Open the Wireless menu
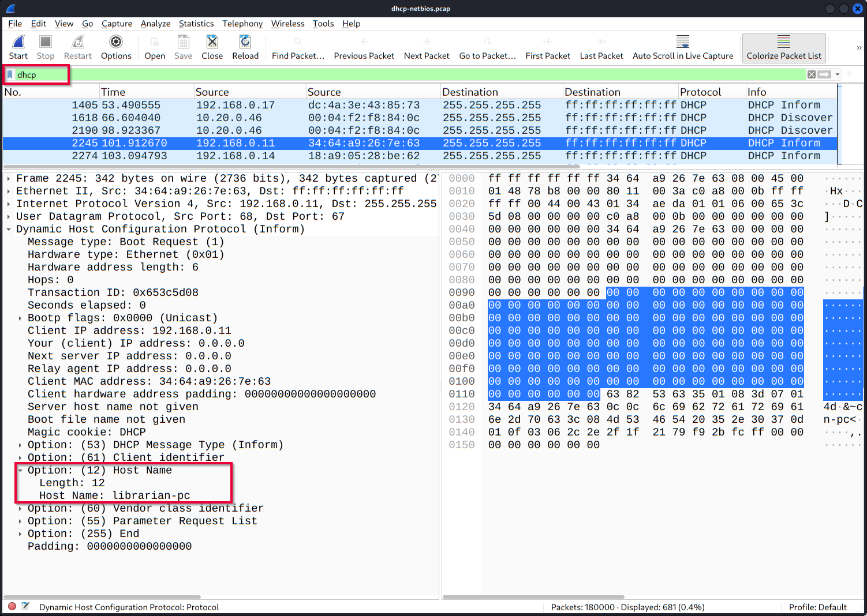Screen dimensions: 867x616 tap(287, 24)
